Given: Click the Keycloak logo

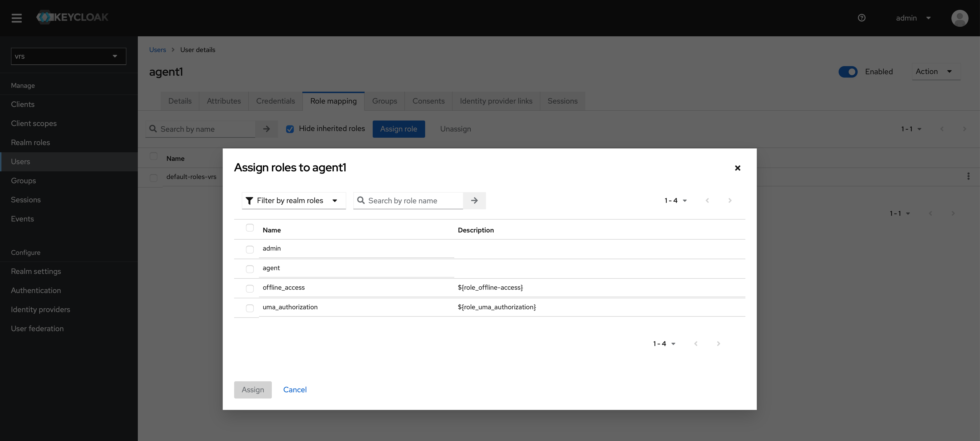Looking at the screenshot, I should (72, 17).
